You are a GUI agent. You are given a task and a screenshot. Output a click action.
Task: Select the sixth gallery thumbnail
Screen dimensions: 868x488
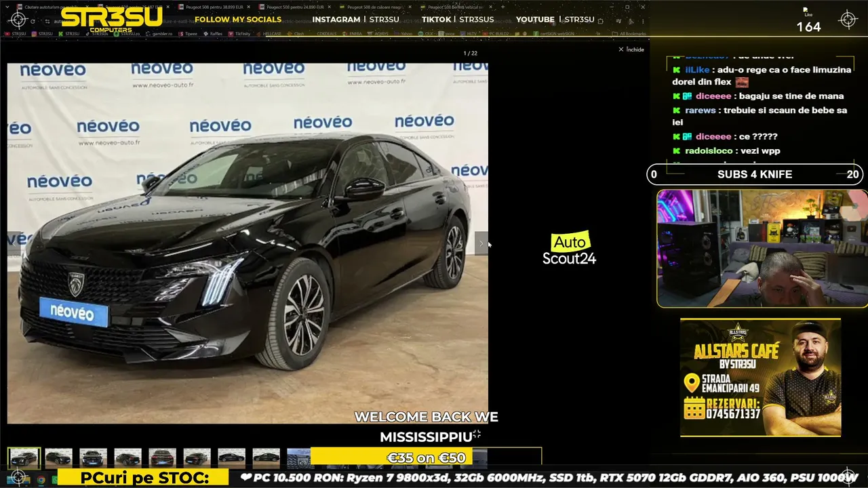[x=197, y=458]
